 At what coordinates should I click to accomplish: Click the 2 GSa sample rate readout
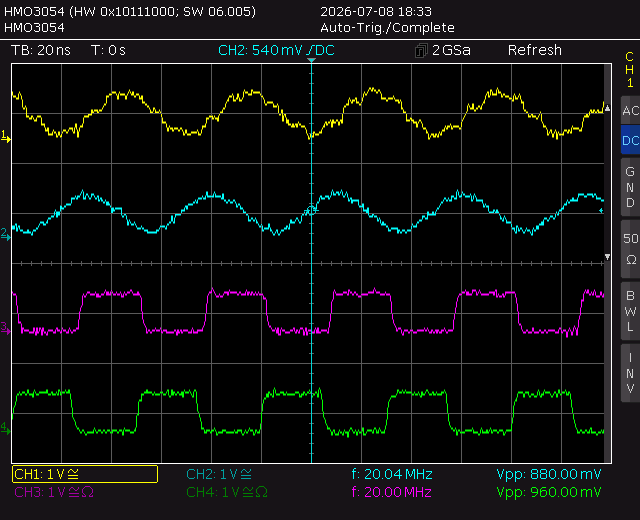[x=451, y=50]
